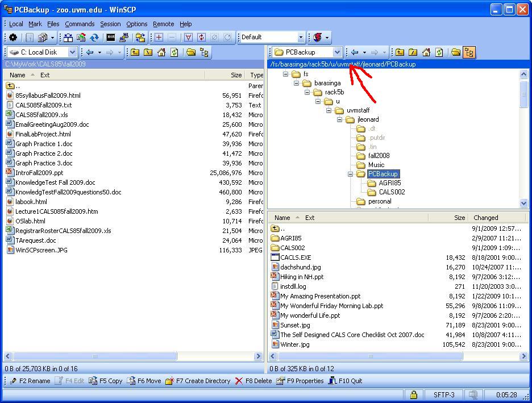Open the PCBackup remote directory dropdown

click(337, 52)
